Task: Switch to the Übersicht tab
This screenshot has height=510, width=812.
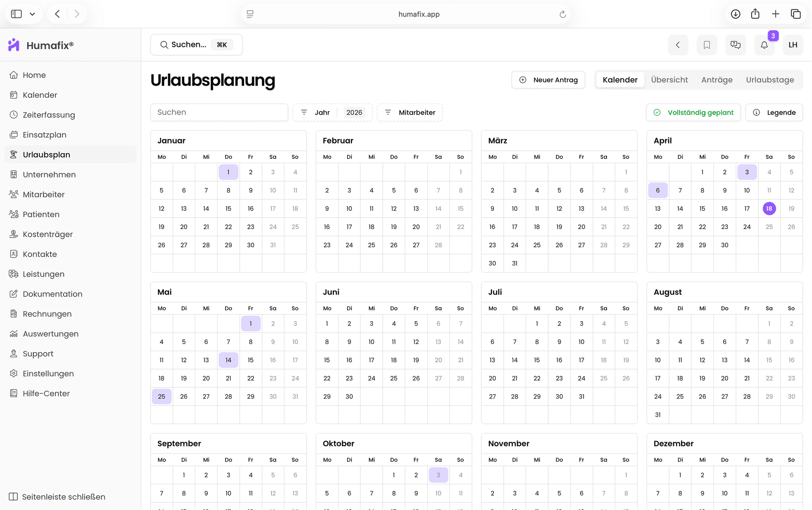Action: (x=669, y=80)
